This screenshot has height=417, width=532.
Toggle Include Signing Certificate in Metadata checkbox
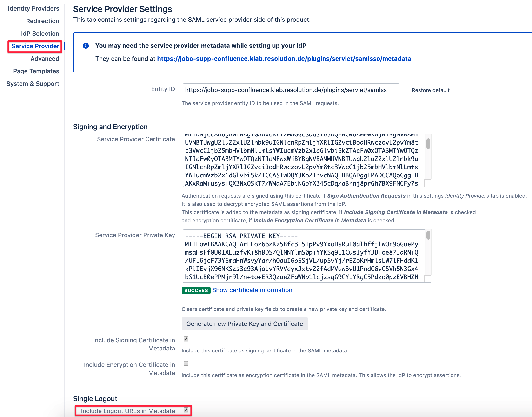[186, 339]
